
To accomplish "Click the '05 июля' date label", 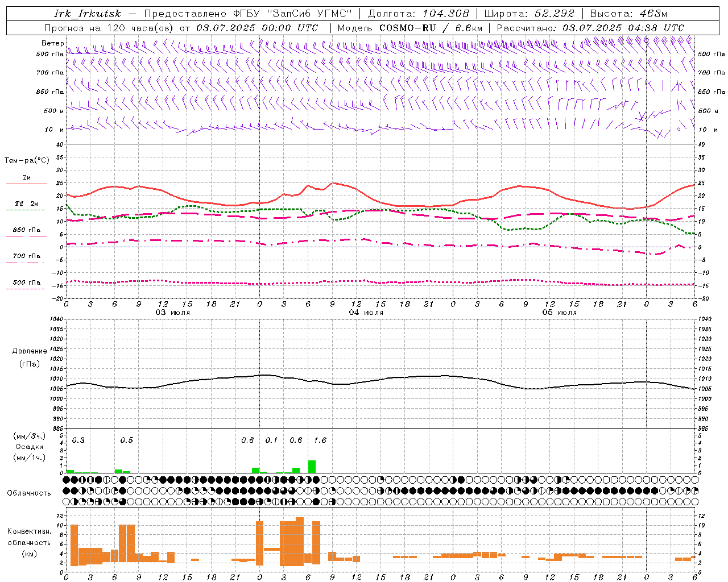I will [x=560, y=313].
